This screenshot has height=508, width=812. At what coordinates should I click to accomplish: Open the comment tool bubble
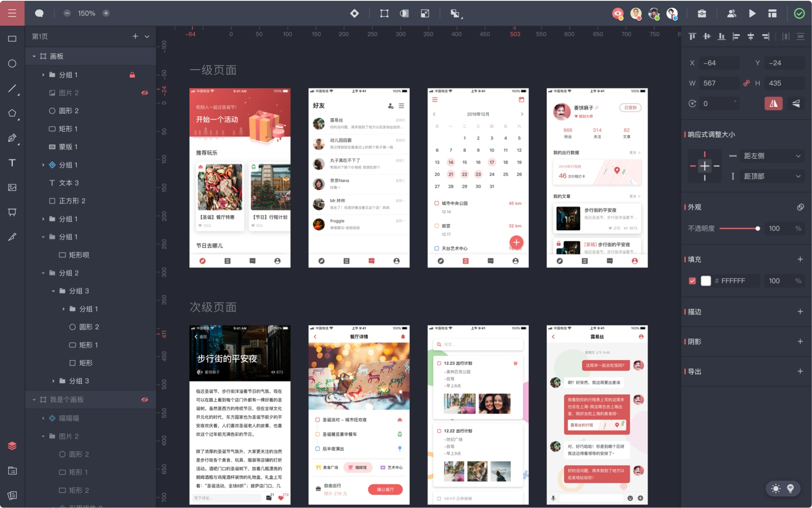coord(39,13)
